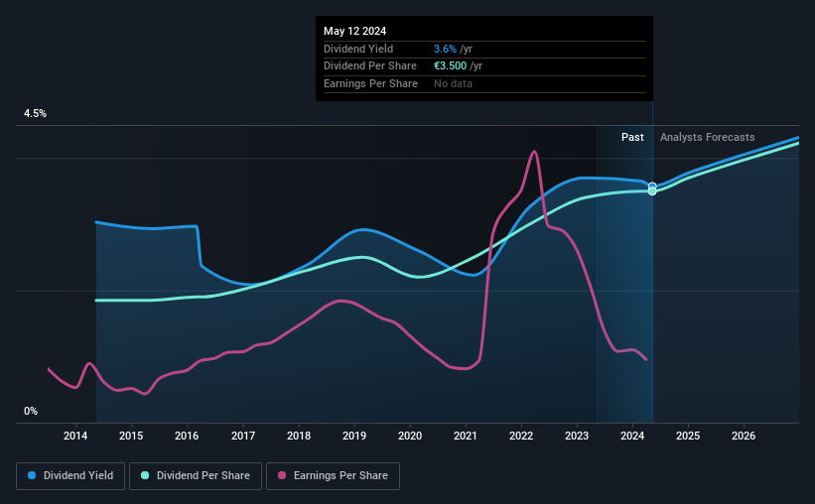This screenshot has height=504, width=815.
Task: Toggle the Dividend Yield legend button
Action: [70, 476]
